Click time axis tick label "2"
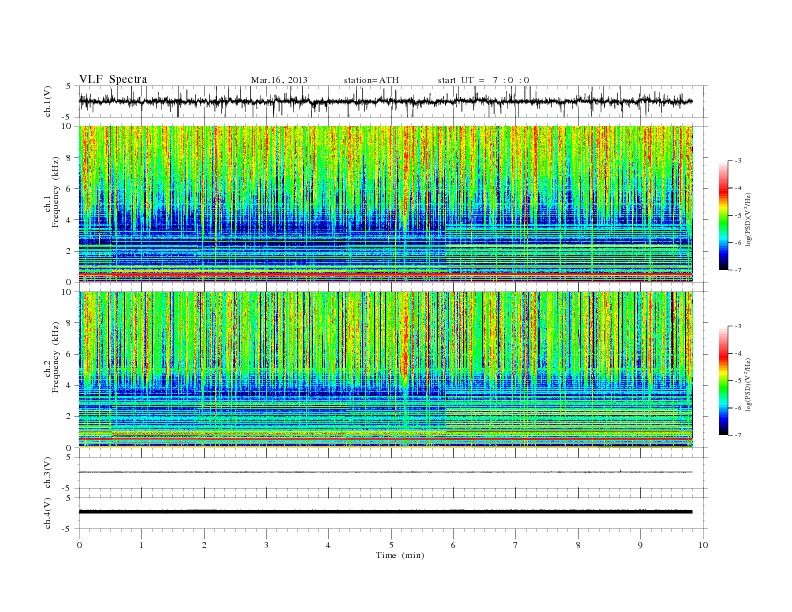The image size is (792, 612). point(204,545)
